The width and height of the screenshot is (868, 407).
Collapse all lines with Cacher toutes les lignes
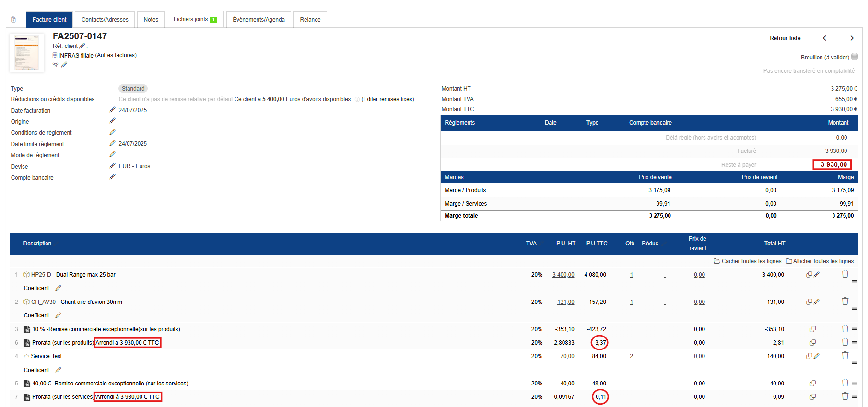click(748, 261)
